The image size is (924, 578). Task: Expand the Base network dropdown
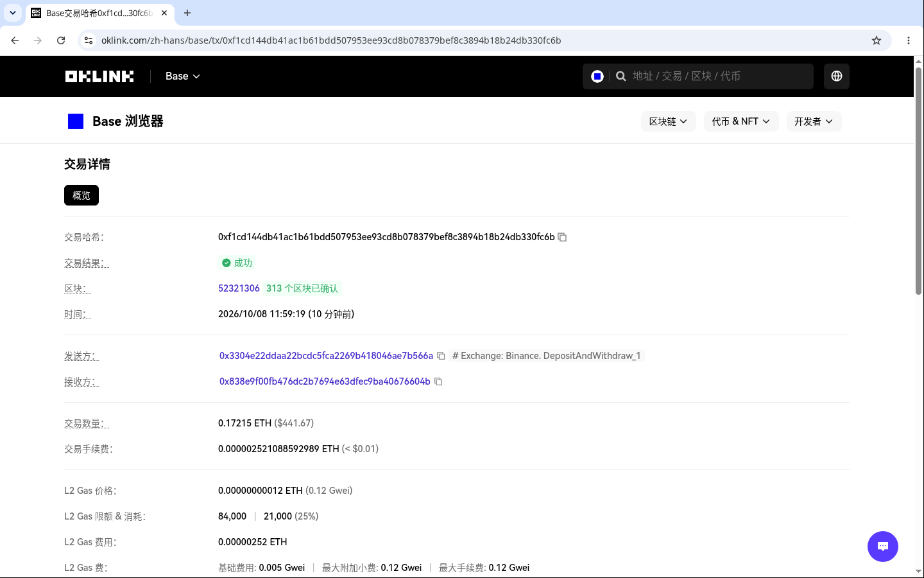tap(183, 76)
